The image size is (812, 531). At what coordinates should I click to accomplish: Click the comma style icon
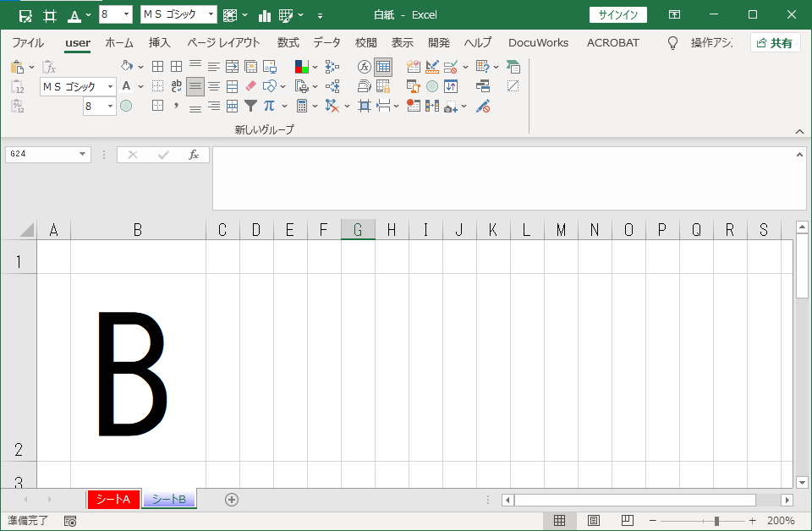pyautogui.click(x=177, y=106)
